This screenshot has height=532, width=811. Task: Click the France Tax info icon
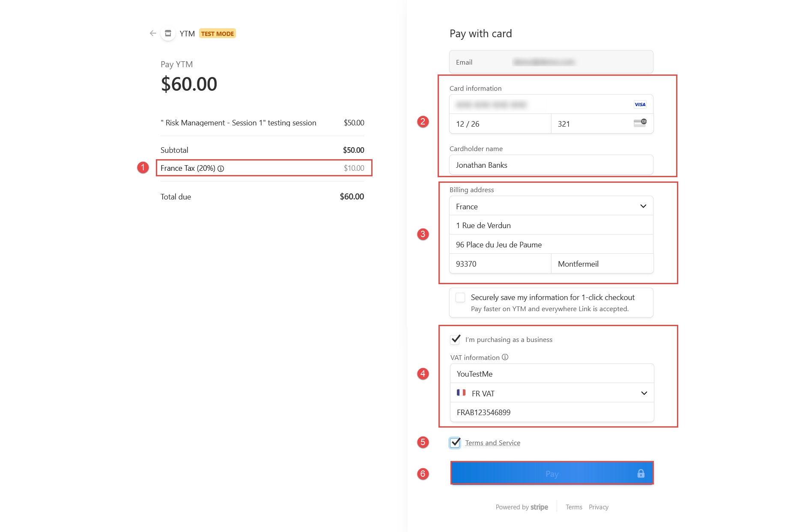click(x=221, y=169)
